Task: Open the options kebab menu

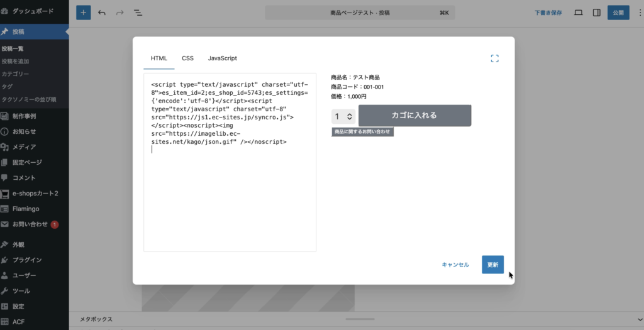Action: coord(640,13)
